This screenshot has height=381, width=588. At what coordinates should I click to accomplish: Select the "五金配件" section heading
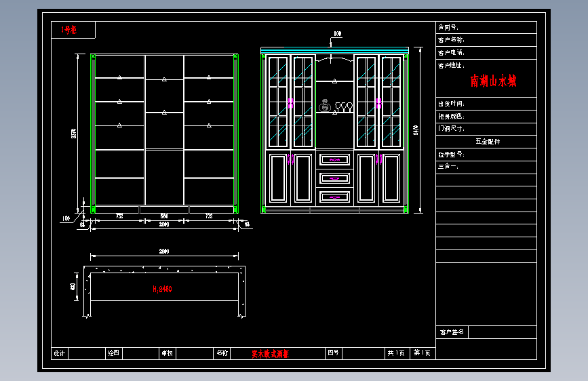(x=488, y=142)
